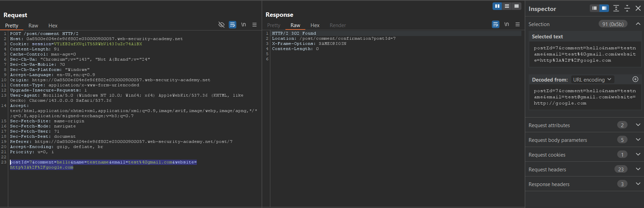
Task: Click the Location response header
Action: coord(334,38)
